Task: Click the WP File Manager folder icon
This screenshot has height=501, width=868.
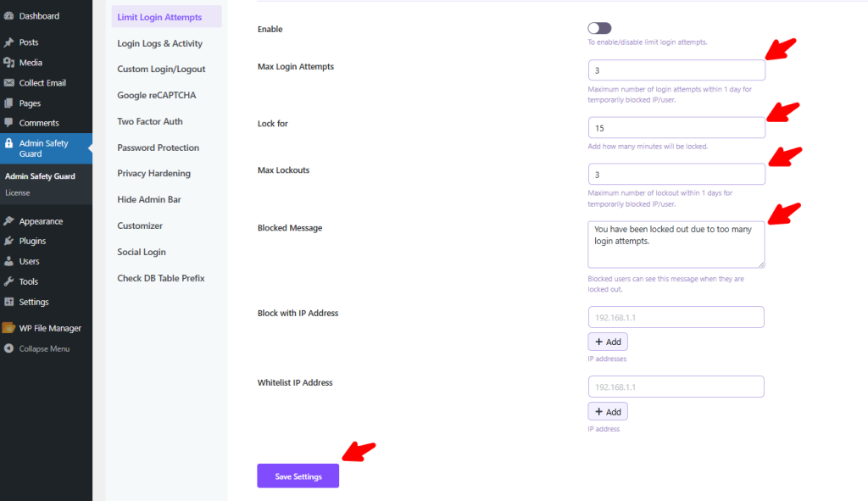Action: pos(8,328)
